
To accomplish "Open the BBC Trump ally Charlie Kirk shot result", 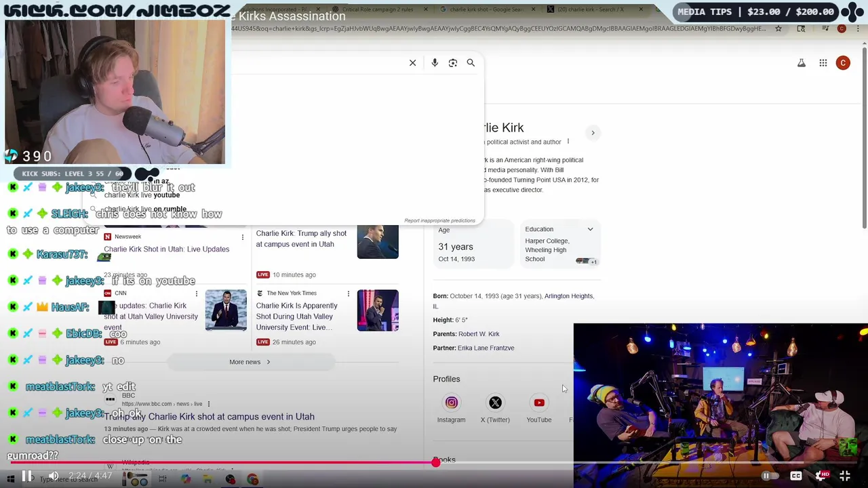I will [x=210, y=417].
